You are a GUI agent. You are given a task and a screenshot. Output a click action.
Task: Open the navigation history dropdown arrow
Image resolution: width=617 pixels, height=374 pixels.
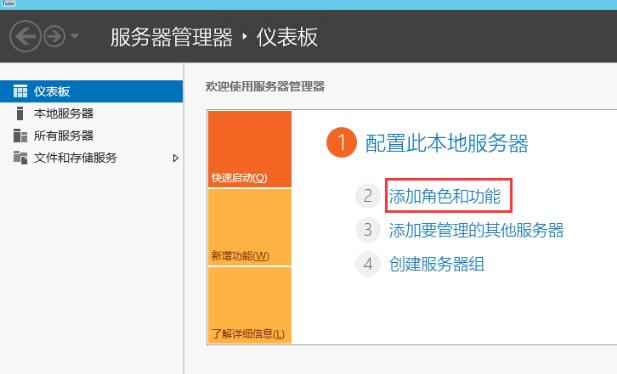[74, 36]
